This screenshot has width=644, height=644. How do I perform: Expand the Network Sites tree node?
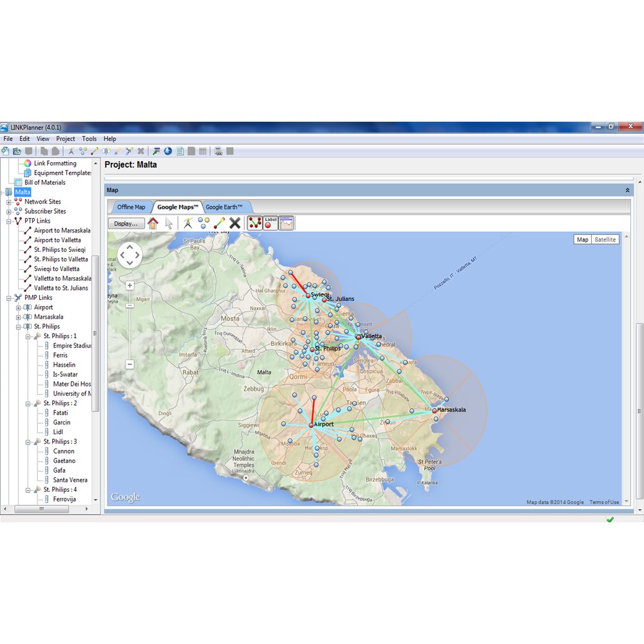click(8, 202)
